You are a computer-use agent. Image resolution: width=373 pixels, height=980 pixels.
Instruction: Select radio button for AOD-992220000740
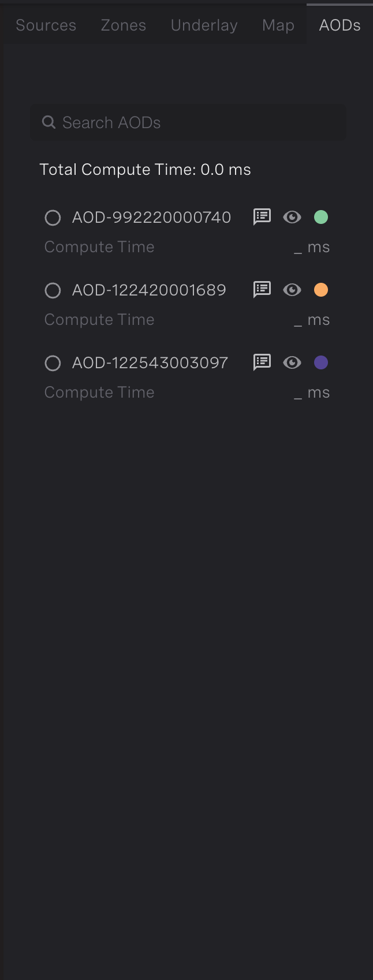[x=53, y=218]
